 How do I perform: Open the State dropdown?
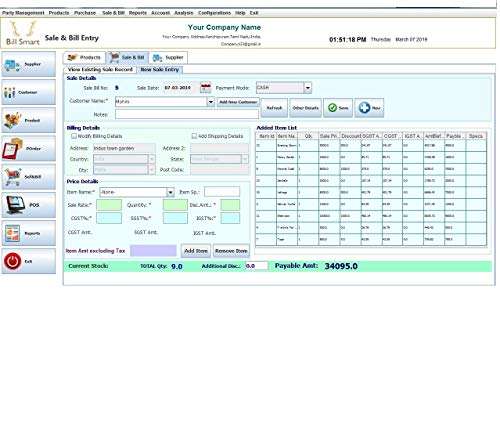(245, 159)
